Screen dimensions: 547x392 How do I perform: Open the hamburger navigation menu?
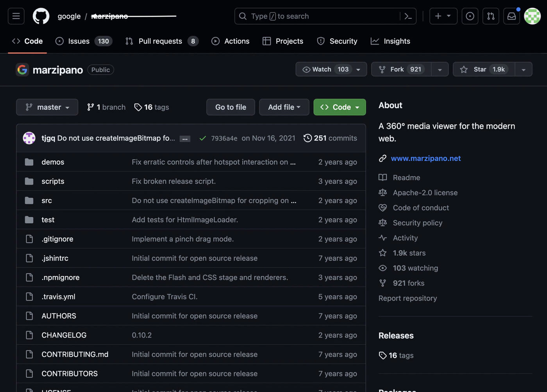coord(16,16)
